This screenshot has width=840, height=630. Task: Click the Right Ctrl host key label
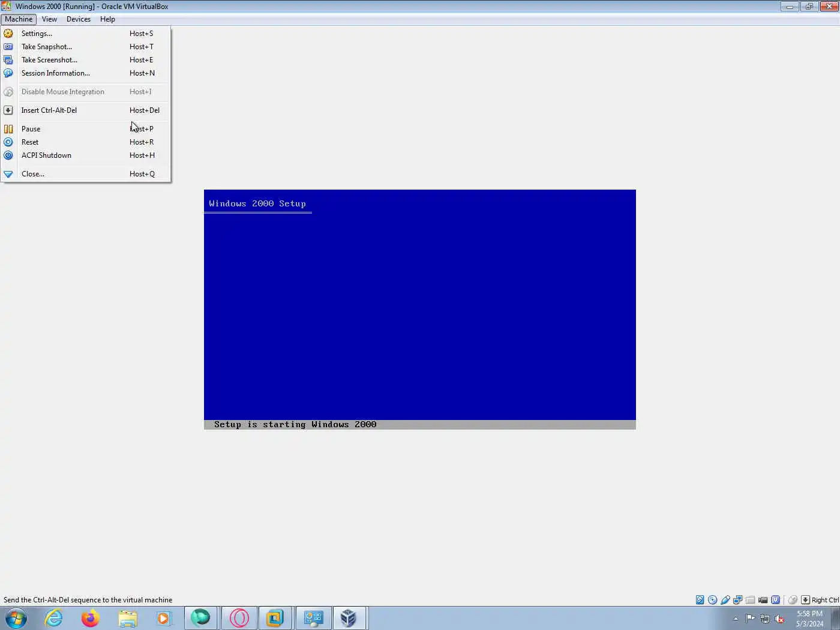[825, 600]
